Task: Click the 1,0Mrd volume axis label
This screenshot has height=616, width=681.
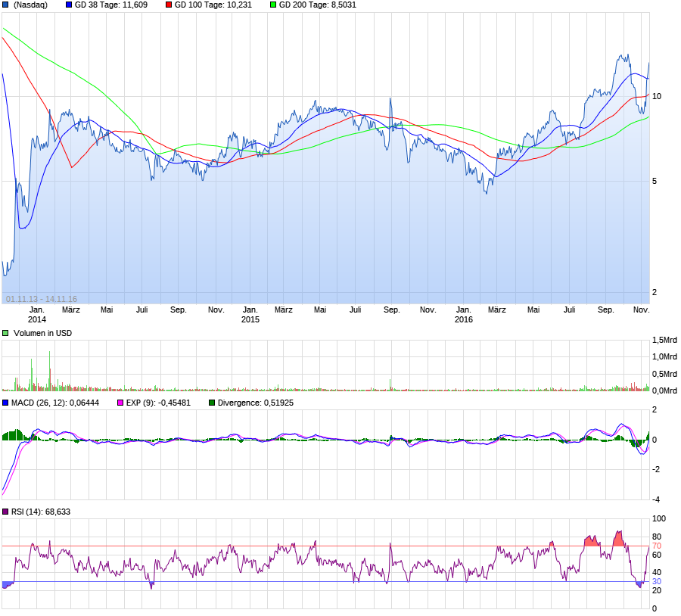Action: point(664,356)
